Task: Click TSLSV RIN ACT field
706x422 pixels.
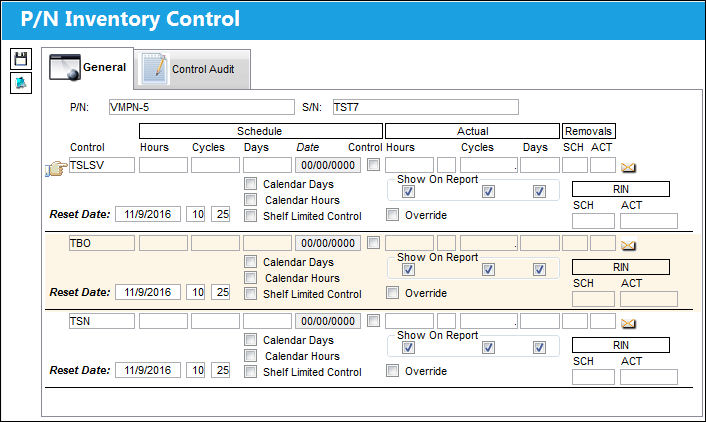Action: [x=648, y=221]
